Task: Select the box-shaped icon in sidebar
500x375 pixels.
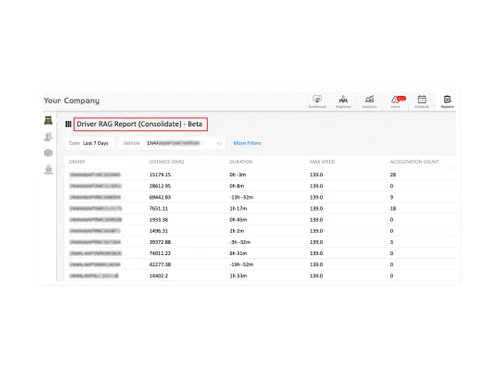Action: (x=48, y=153)
